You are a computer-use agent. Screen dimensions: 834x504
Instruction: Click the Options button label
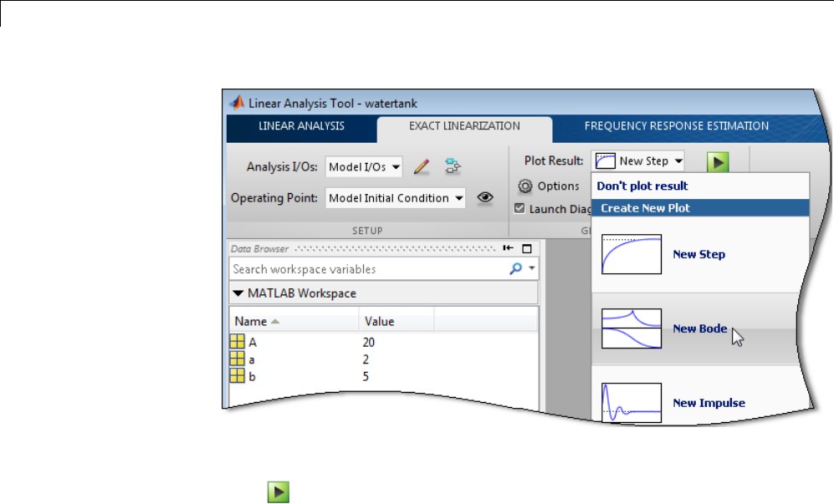click(558, 186)
